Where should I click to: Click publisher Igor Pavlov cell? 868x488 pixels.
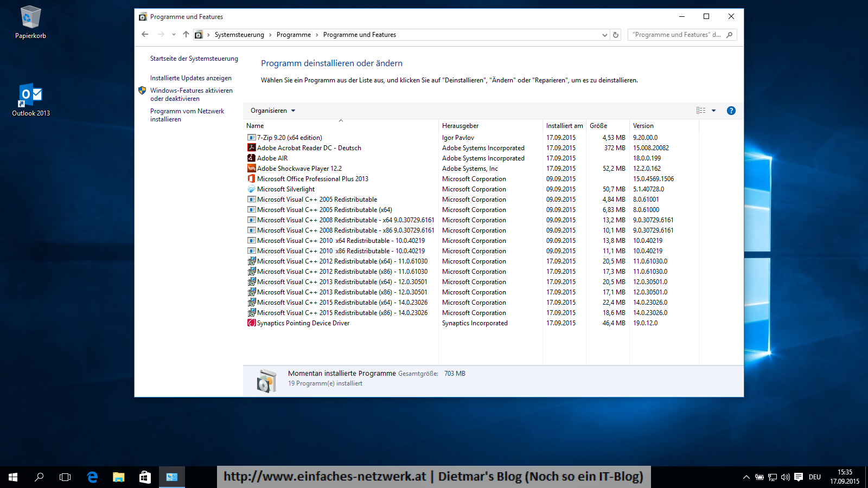458,138
